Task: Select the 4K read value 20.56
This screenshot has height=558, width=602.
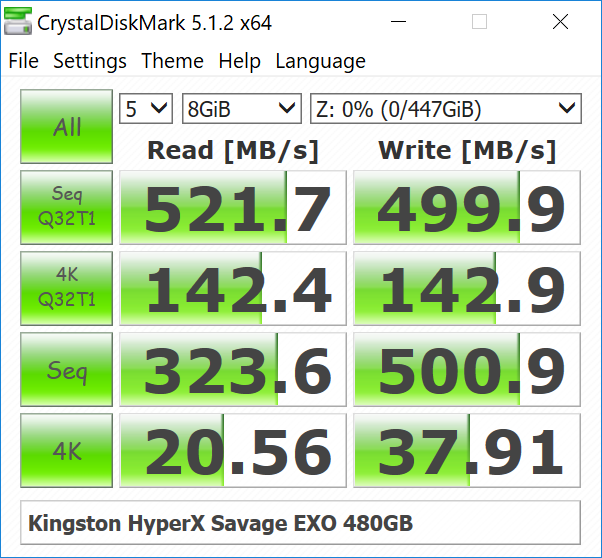Action: click(x=233, y=450)
